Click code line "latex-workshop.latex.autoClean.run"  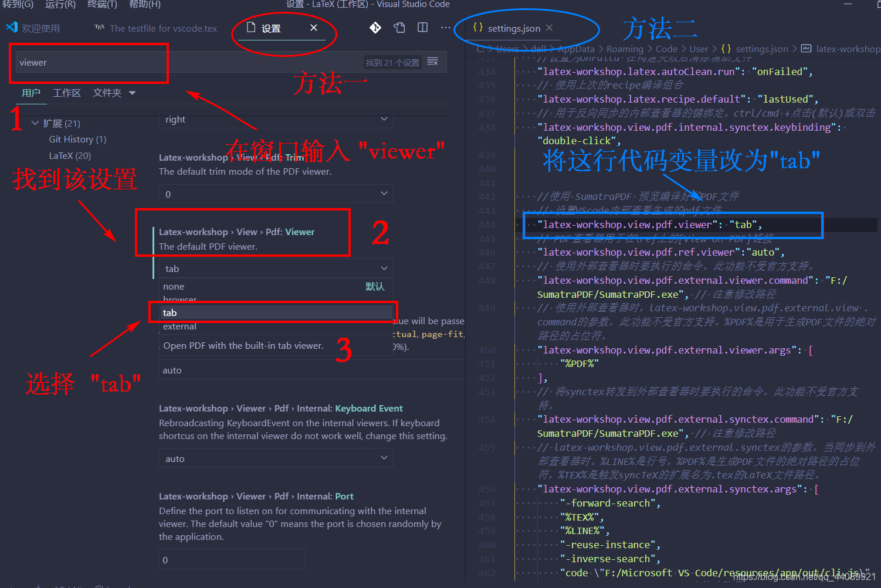coord(675,72)
